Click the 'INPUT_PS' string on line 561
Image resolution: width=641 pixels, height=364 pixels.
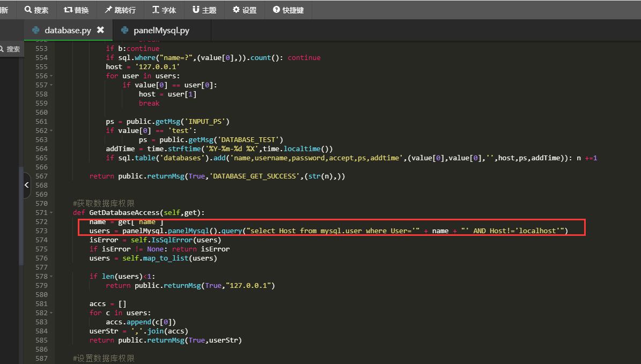tap(205, 121)
